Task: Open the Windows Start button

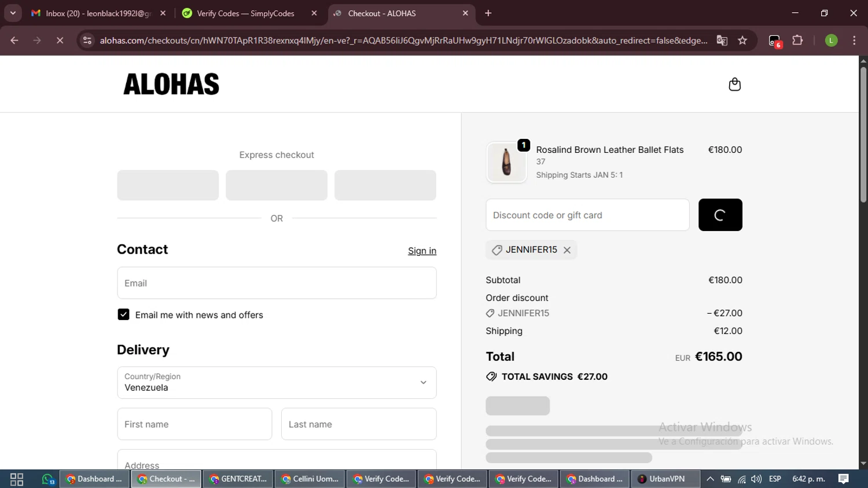Action: [x=17, y=479]
